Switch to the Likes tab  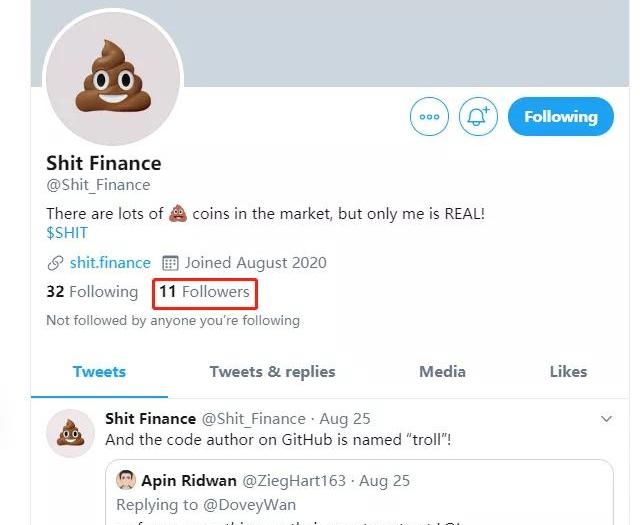point(568,372)
